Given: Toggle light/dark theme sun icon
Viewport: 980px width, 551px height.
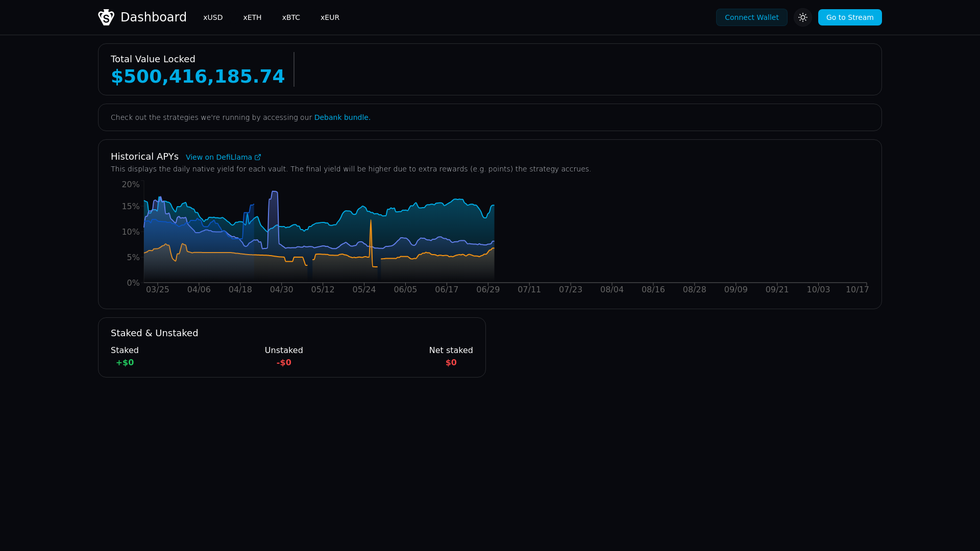Looking at the screenshot, I should point(803,17).
